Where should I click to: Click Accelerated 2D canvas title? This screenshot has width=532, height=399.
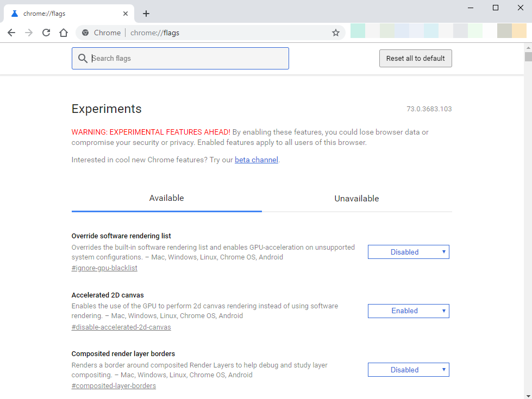click(x=108, y=295)
